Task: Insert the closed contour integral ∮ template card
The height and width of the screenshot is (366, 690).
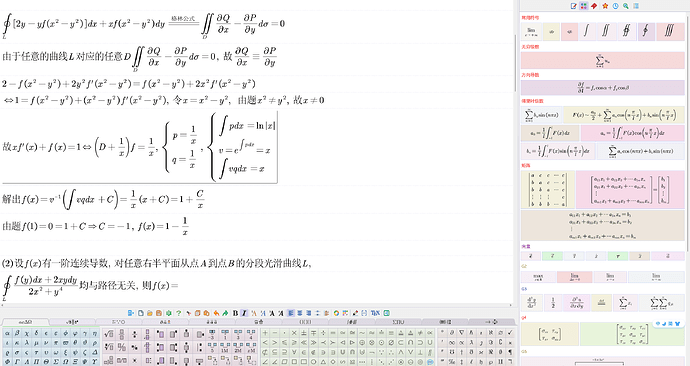Action: point(646,31)
